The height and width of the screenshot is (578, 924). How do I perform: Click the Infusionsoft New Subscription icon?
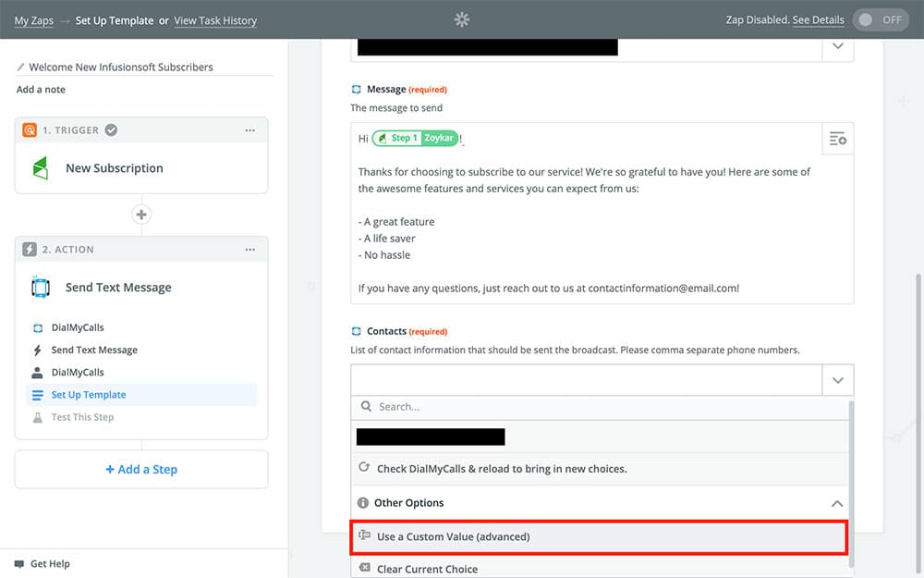[41, 168]
